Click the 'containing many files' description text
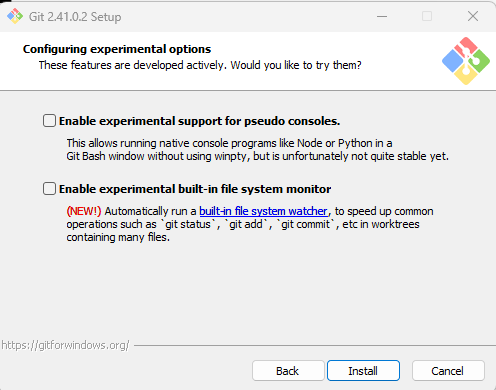 tap(118, 237)
